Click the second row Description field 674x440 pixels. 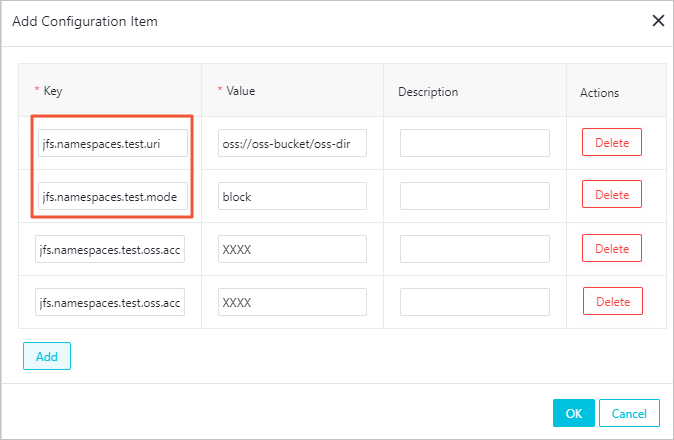coord(475,197)
